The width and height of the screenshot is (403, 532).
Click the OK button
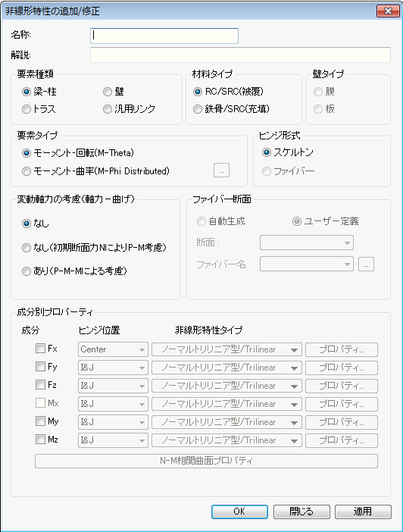239,512
